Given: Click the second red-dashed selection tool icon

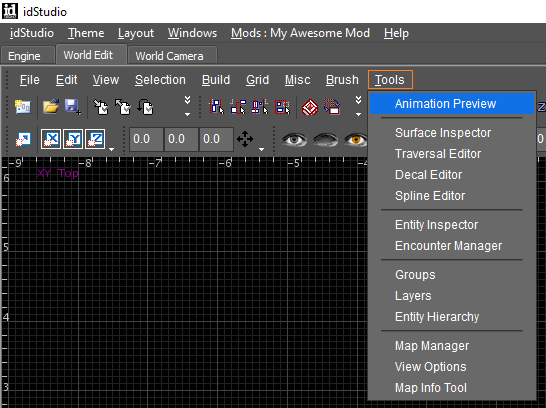Looking at the screenshot, I should 238,107.
